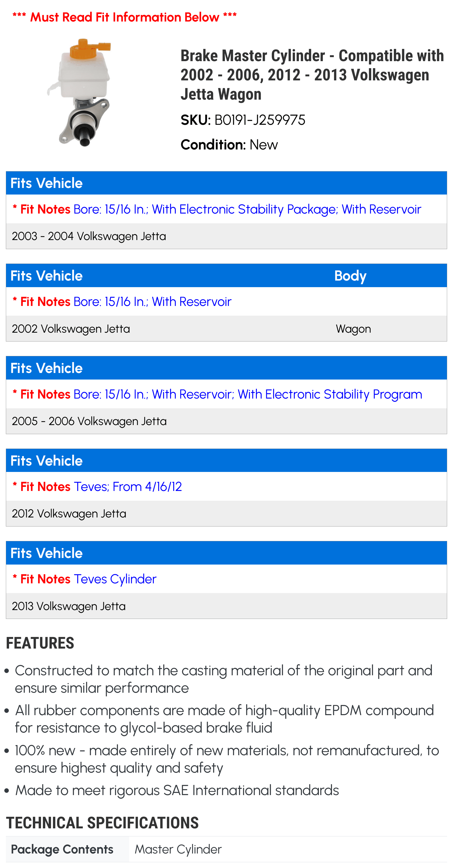453x868 pixels.
Task: Click the Electronic Stability Package fit note
Action: point(217,209)
